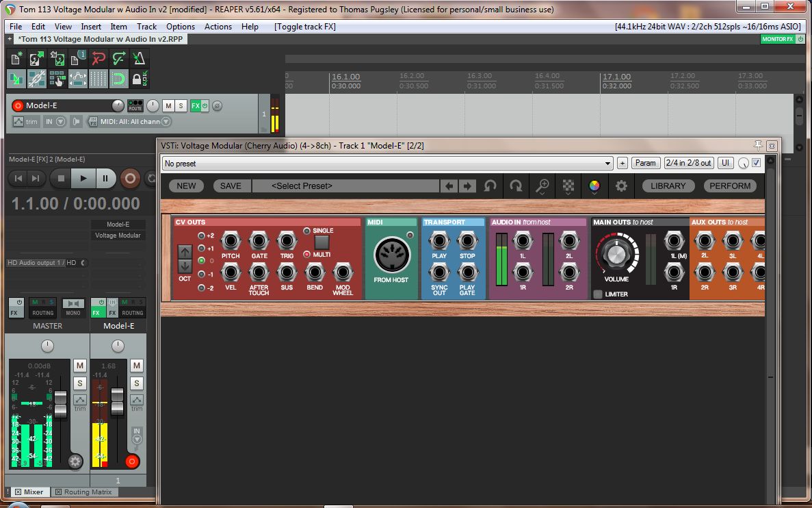812x508 pixels.
Task: Click the transport Play button
Action: pyautogui.click(x=83, y=178)
